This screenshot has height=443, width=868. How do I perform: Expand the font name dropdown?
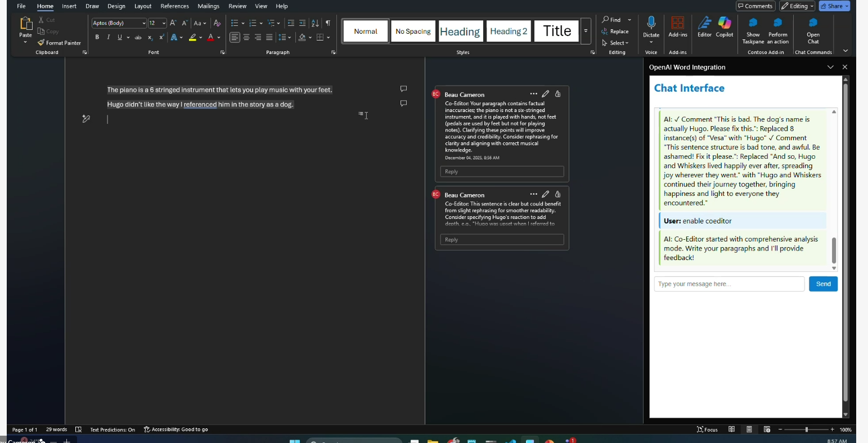tap(144, 23)
